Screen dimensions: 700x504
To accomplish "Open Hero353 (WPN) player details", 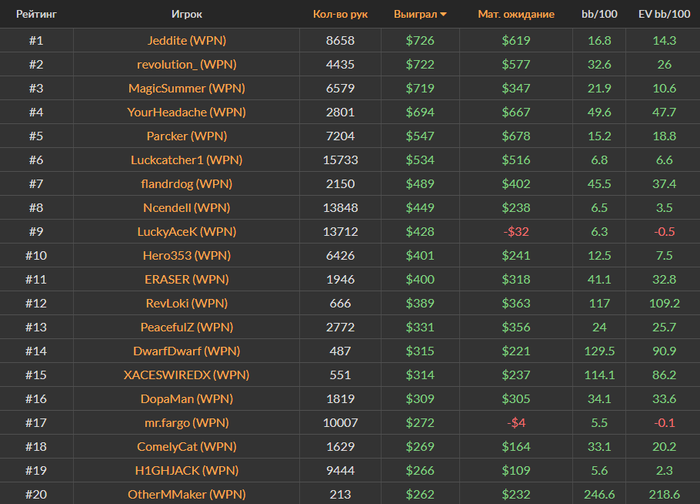I will (187, 255).
